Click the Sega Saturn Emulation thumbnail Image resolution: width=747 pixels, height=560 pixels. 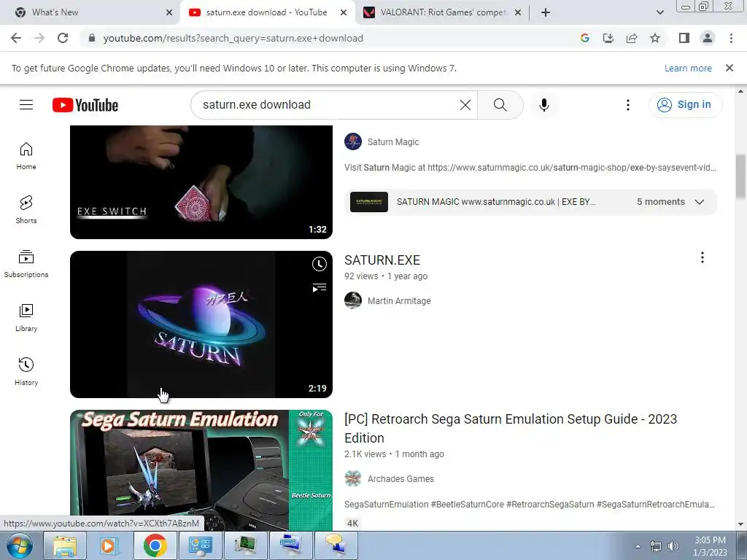201,470
